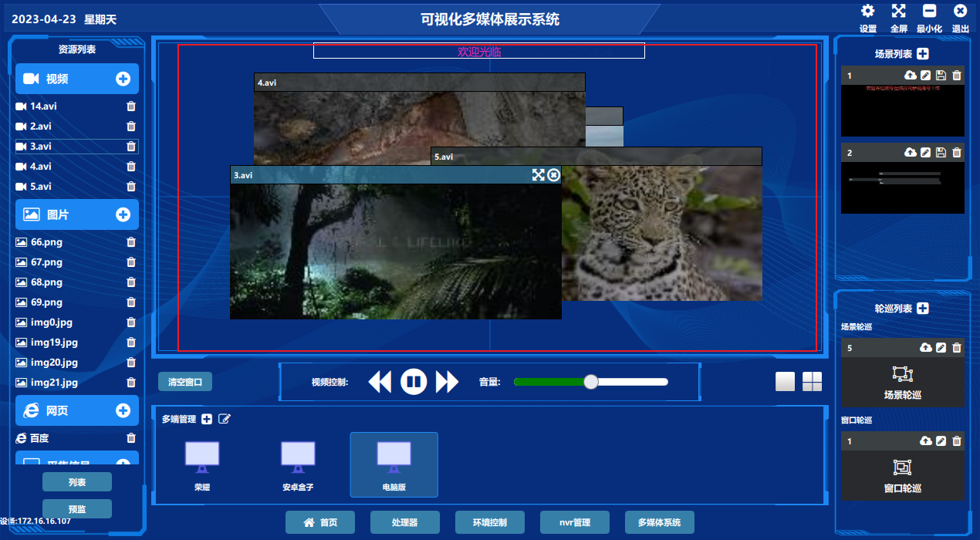Click the 全屏 fullscreen icon in header
Viewport: 980px width, 540px height.
[x=899, y=11]
